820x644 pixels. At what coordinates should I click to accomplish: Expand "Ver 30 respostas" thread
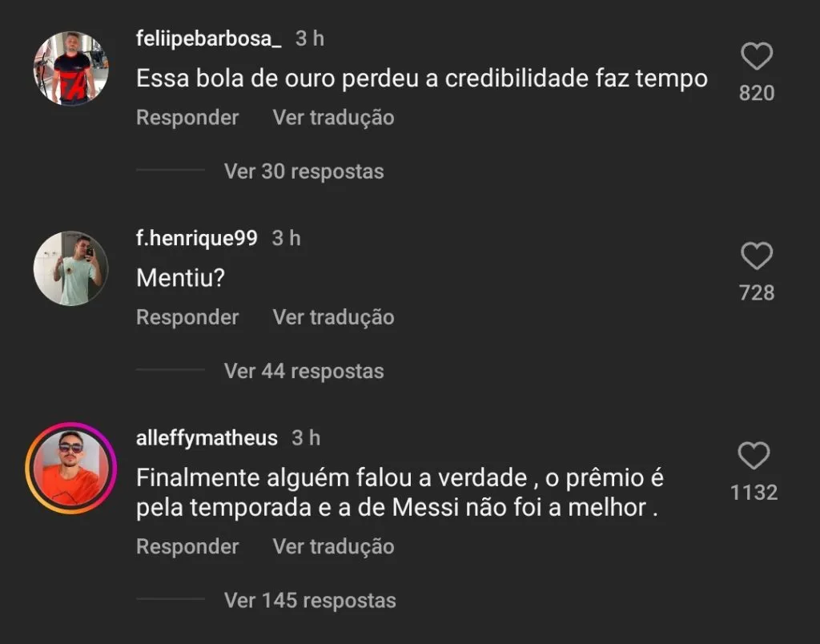click(303, 171)
